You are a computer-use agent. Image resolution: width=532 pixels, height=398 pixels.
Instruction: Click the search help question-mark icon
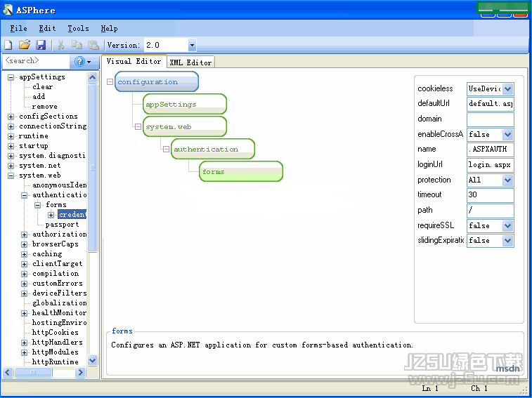pyautogui.click(x=79, y=61)
